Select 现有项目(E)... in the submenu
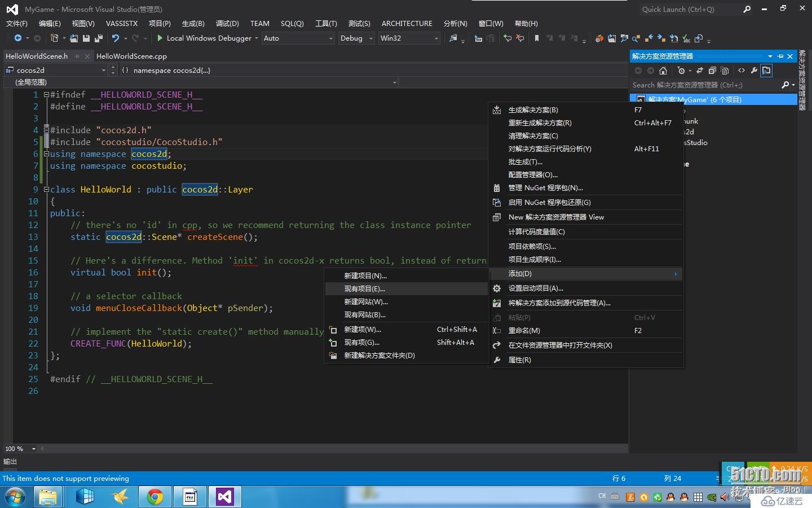 click(407, 288)
